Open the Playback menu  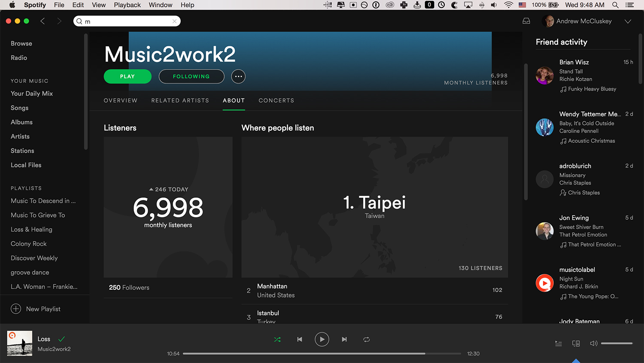(x=127, y=5)
